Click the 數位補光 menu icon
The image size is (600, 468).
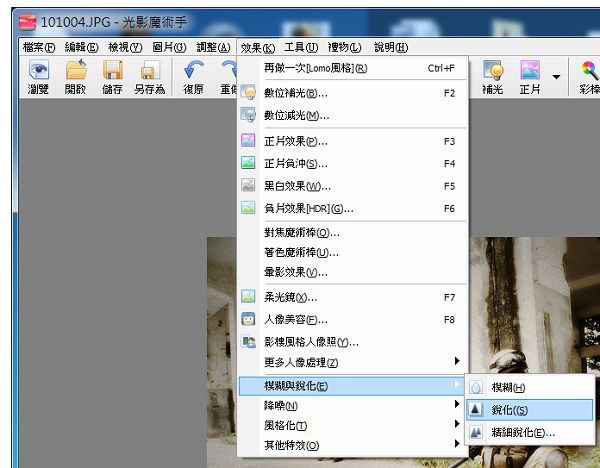point(248,92)
